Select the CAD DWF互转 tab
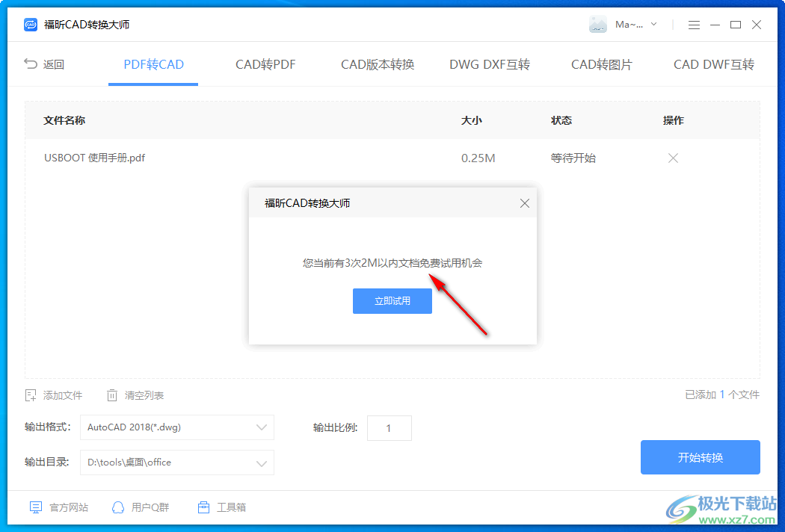 point(714,64)
